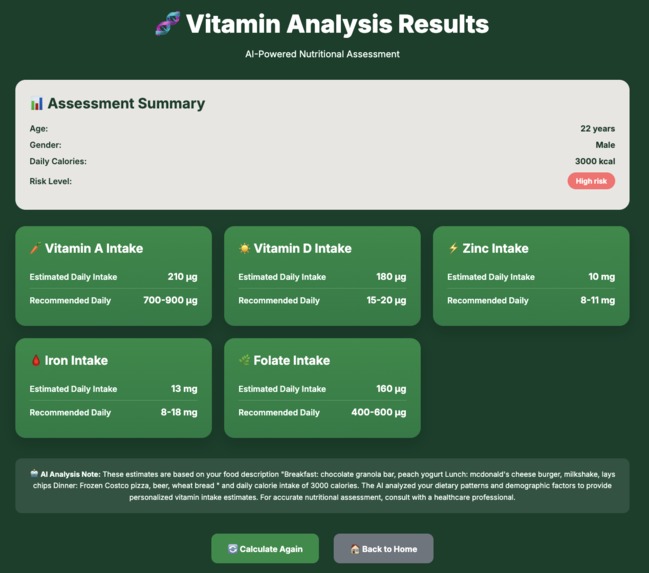This screenshot has height=573, width=649.
Task: Click the bar chart icon beside Assessment Summary
Action: click(x=36, y=104)
